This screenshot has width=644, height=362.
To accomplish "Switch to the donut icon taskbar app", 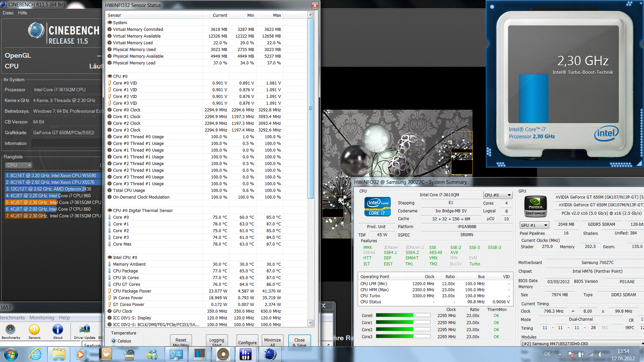I will click(x=223, y=354).
